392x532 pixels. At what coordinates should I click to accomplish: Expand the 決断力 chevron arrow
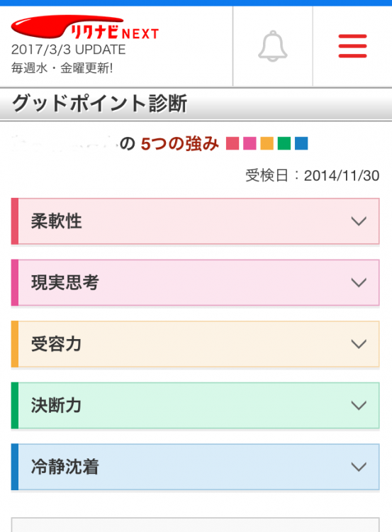coord(359,406)
